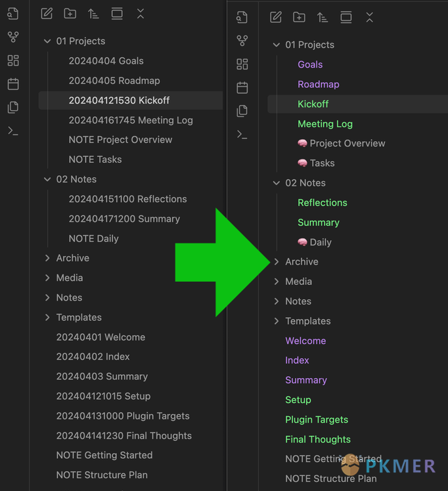Open templates icon in right ribbon
The width and height of the screenshot is (448, 491).
(242, 111)
